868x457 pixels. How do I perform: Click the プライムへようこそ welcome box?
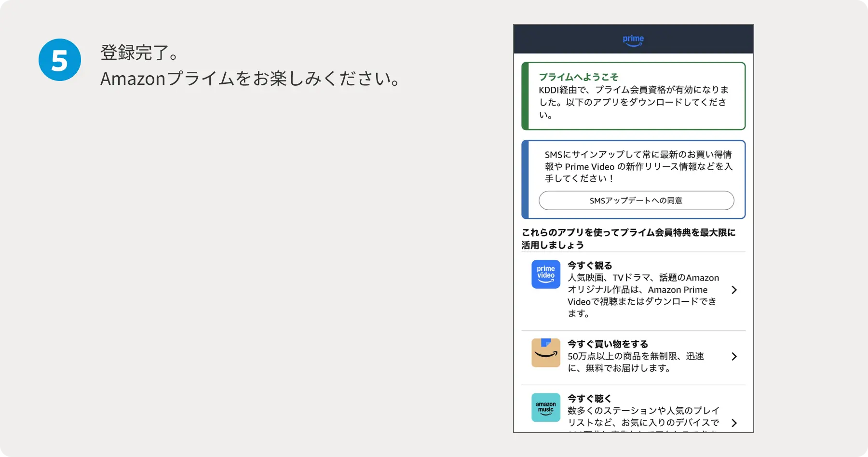(x=633, y=95)
